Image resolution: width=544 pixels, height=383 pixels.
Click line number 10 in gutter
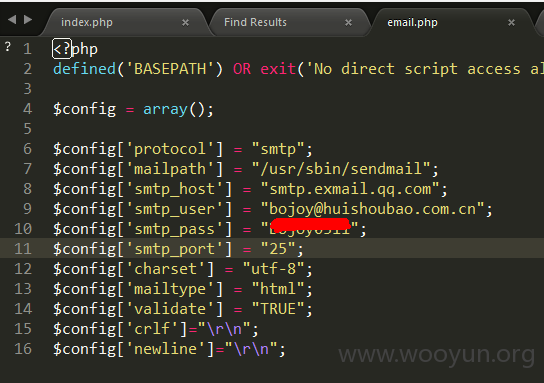(x=23, y=229)
